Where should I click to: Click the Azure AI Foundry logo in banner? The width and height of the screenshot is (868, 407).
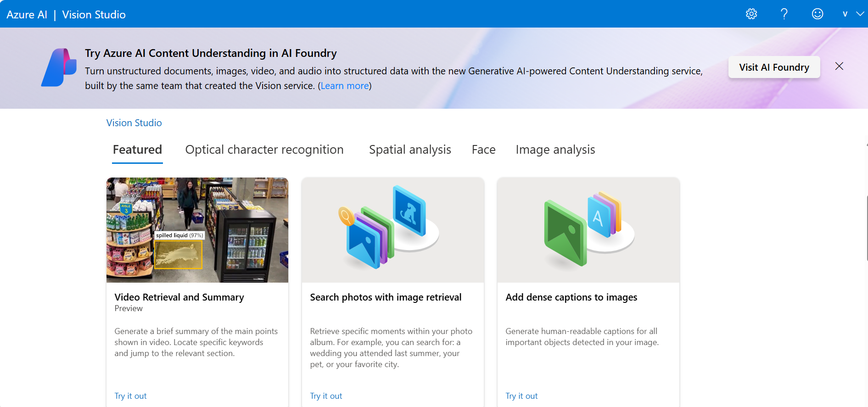pos(59,67)
